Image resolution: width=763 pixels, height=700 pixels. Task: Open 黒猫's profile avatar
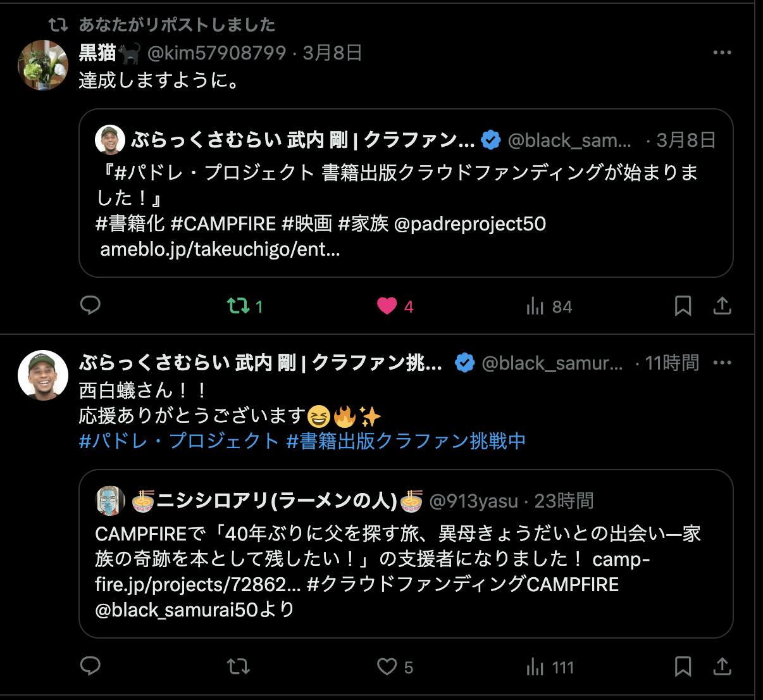point(42,65)
